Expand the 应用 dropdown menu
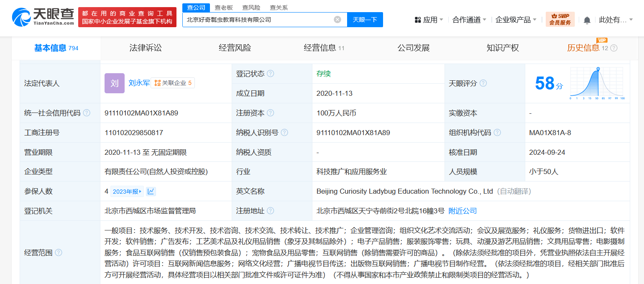This screenshot has width=644, height=284. point(429,20)
